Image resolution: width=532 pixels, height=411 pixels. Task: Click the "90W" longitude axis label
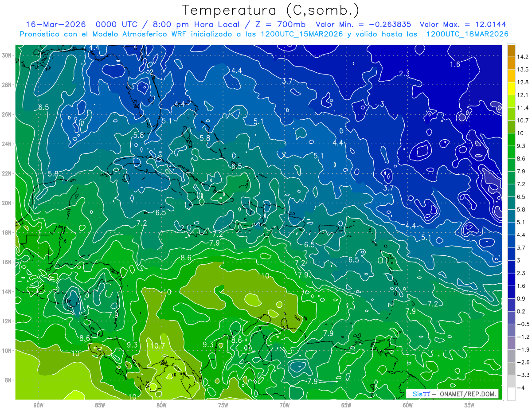coord(38,405)
